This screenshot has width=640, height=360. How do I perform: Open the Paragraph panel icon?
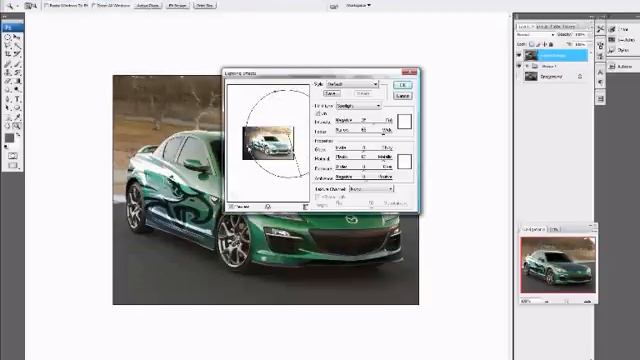pos(600,82)
